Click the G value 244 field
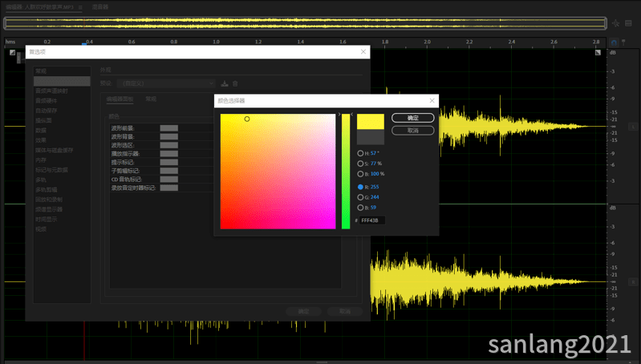Screen dimensions: 641x364 click(x=375, y=197)
